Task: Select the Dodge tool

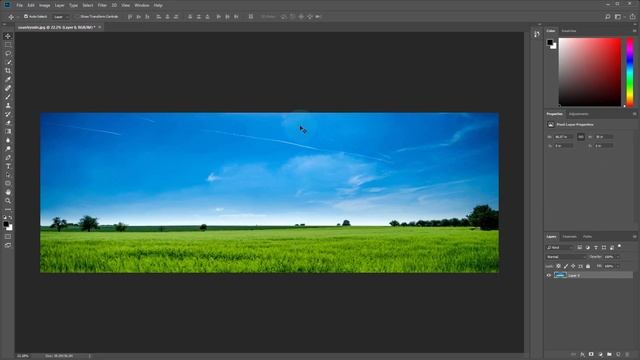Action: [8, 149]
